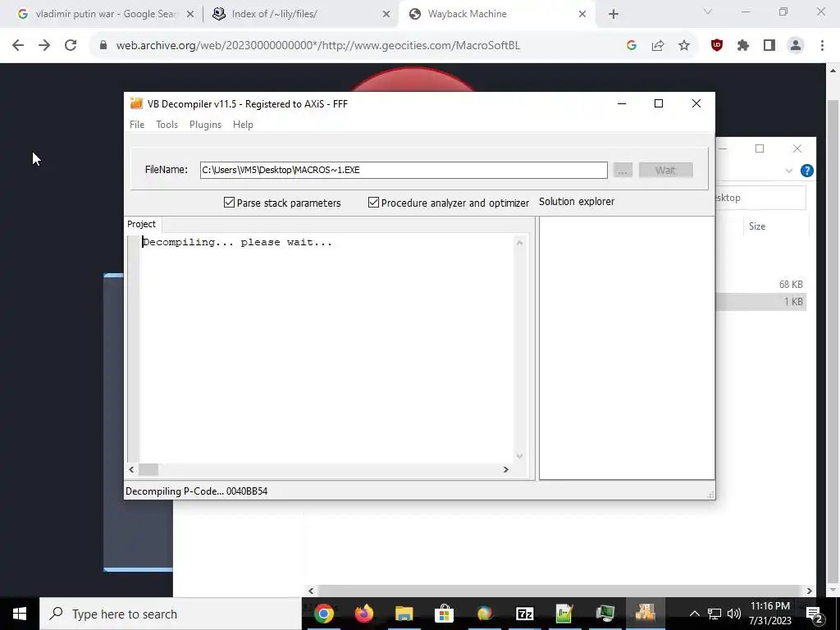Image resolution: width=840 pixels, height=630 pixels.
Task: Click the FileName path input field
Action: coord(404,170)
